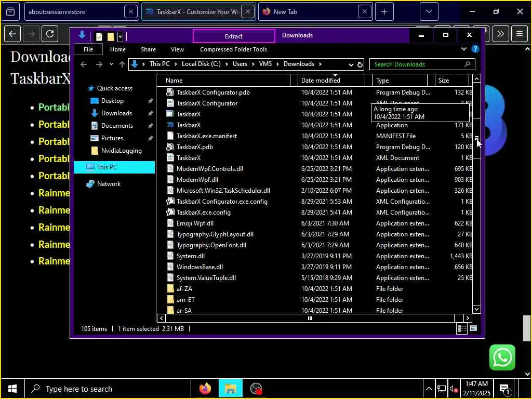Viewport: 532px width, 399px height.
Task: Sort files by Size column
Action: click(453, 81)
